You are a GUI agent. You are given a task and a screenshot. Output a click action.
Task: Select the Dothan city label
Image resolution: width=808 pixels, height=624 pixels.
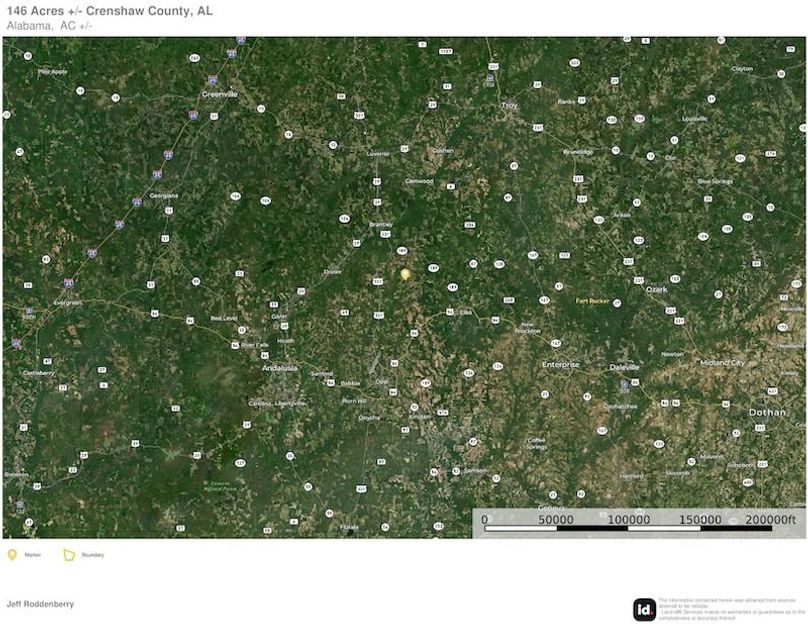[x=767, y=412]
